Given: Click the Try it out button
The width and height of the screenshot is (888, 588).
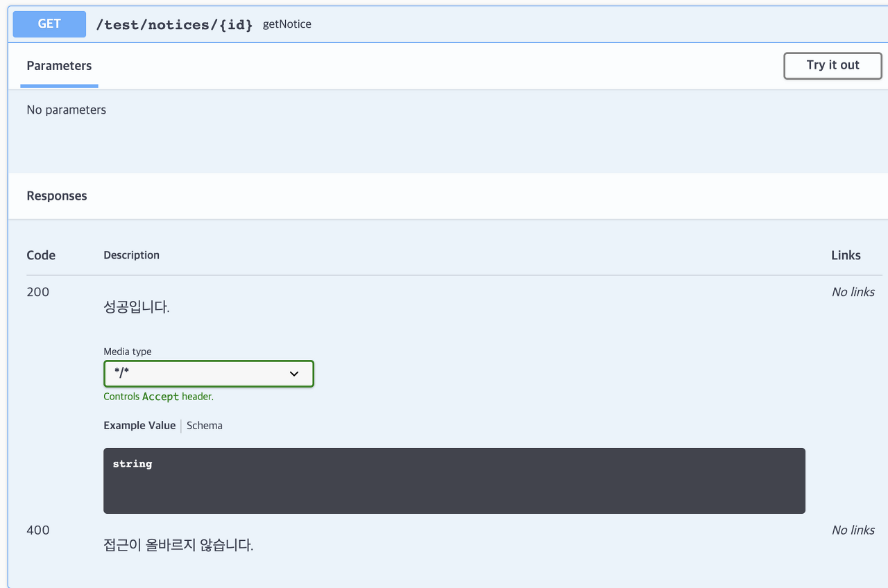Looking at the screenshot, I should click(x=832, y=66).
